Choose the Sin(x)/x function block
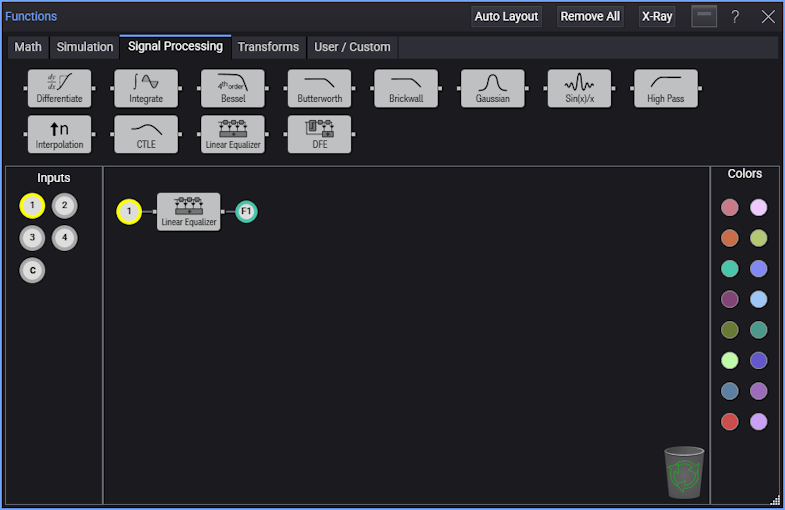 [x=579, y=88]
